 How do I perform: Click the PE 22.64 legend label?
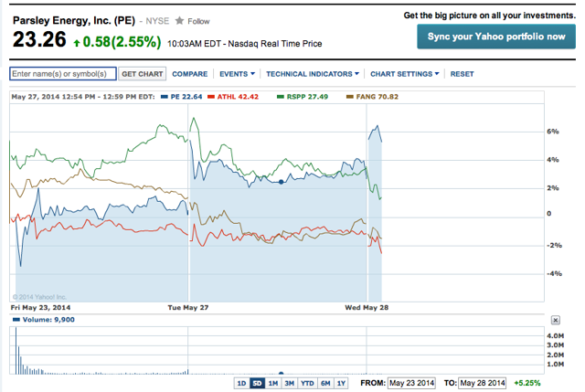coord(186,97)
